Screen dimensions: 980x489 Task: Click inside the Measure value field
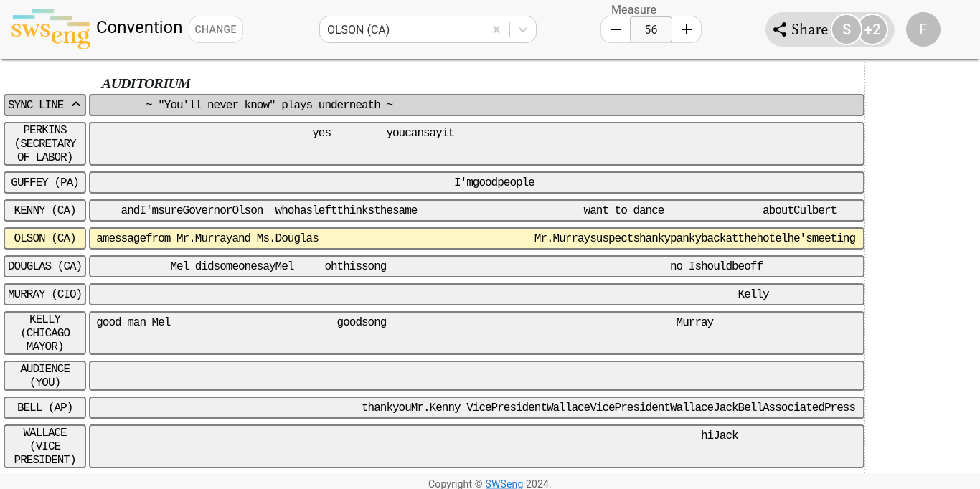point(651,29)
